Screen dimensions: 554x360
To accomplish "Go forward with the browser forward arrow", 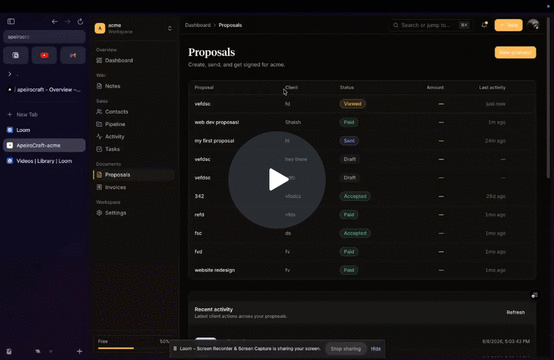I will (67, 22).
